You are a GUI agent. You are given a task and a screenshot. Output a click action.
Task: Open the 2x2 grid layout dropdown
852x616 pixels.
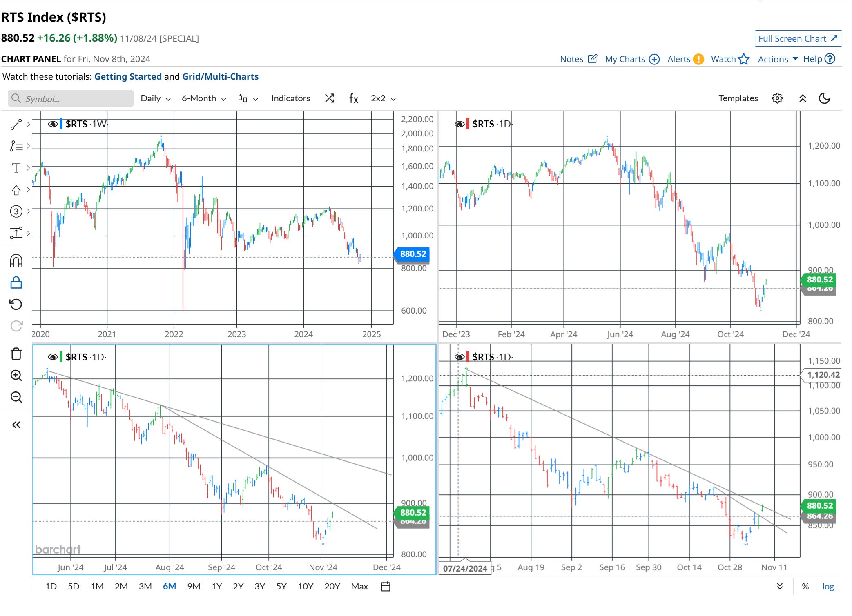tap(383, 98)
